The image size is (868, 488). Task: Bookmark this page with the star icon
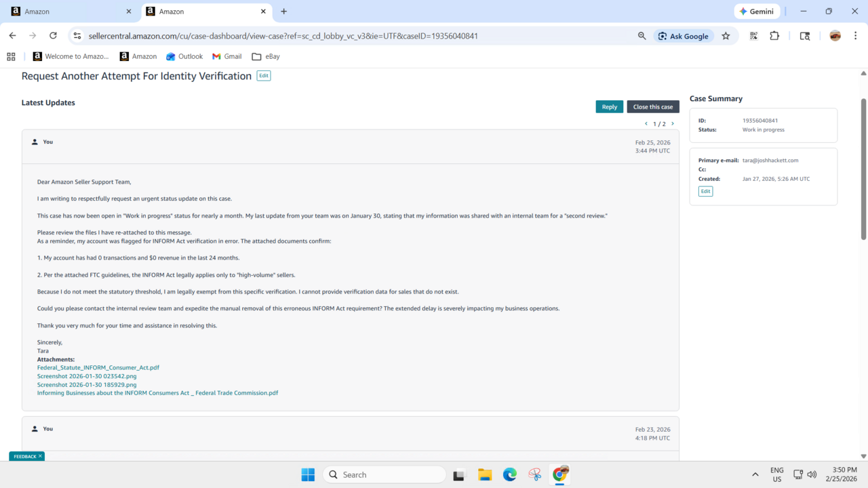726,36
